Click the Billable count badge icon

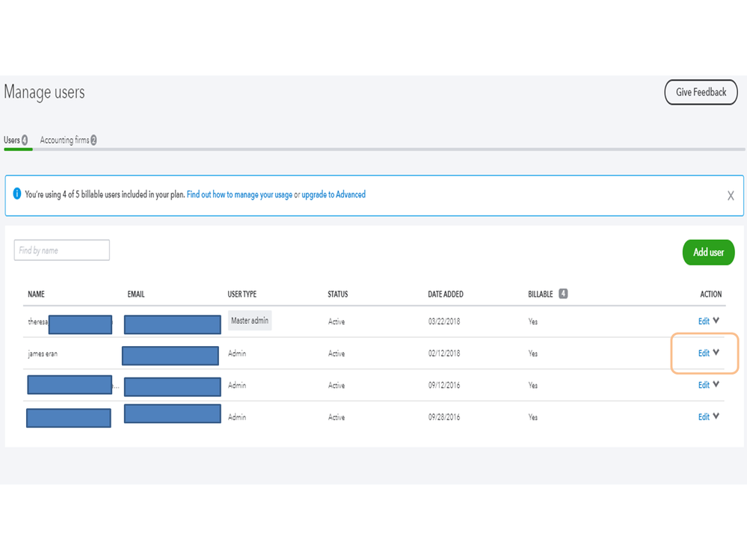pyautogui.click(x=563, y=294)
